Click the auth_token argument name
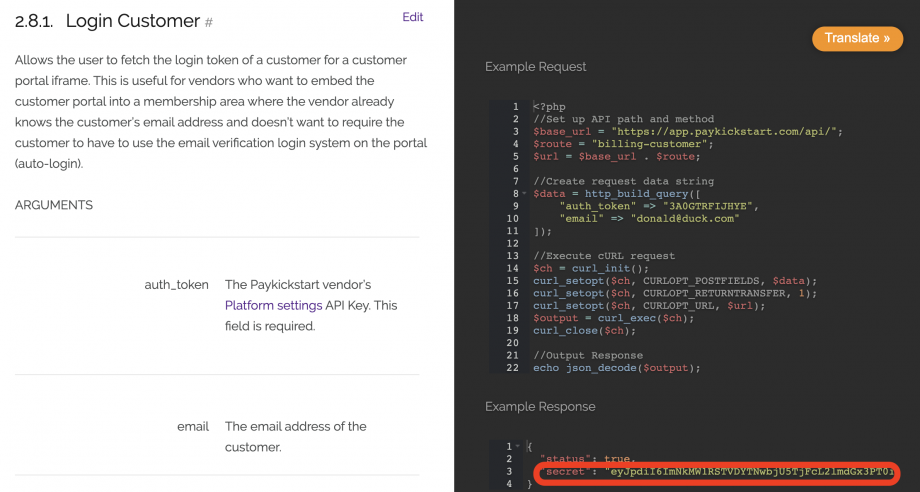Viewport: 920px width, 492px height. pyautogui.click(x=177, y=285)
